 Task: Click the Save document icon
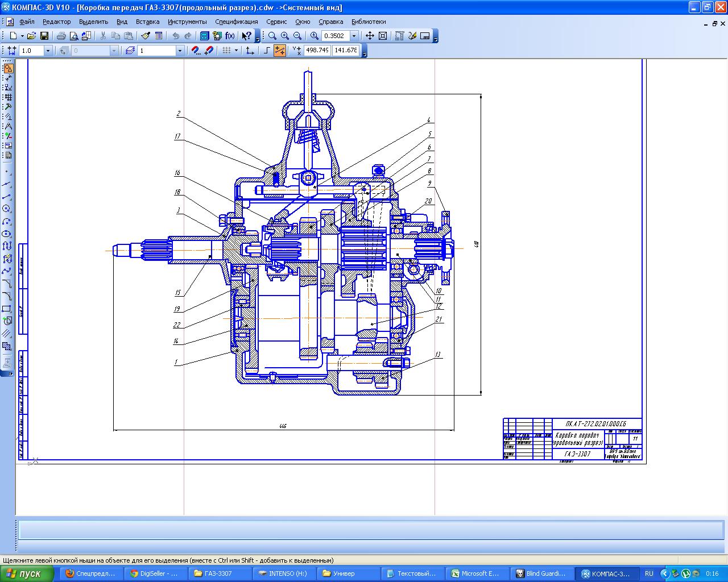click(x=44, y=36)
